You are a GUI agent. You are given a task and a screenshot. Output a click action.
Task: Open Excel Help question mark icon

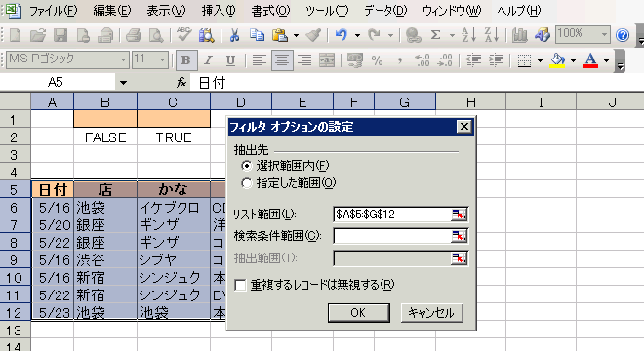[623, 36]
